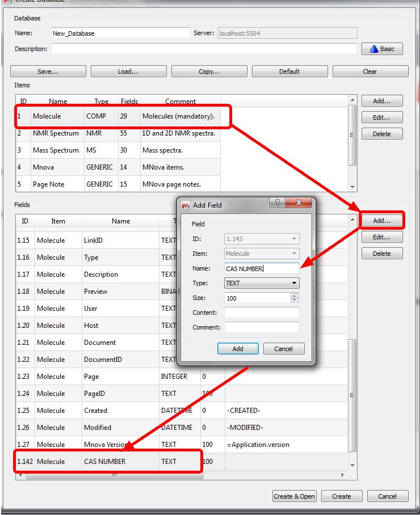Select the Page Note item row
Viewport: 420px width, 515px height.
pyautogui.click(x=118, y=184)
